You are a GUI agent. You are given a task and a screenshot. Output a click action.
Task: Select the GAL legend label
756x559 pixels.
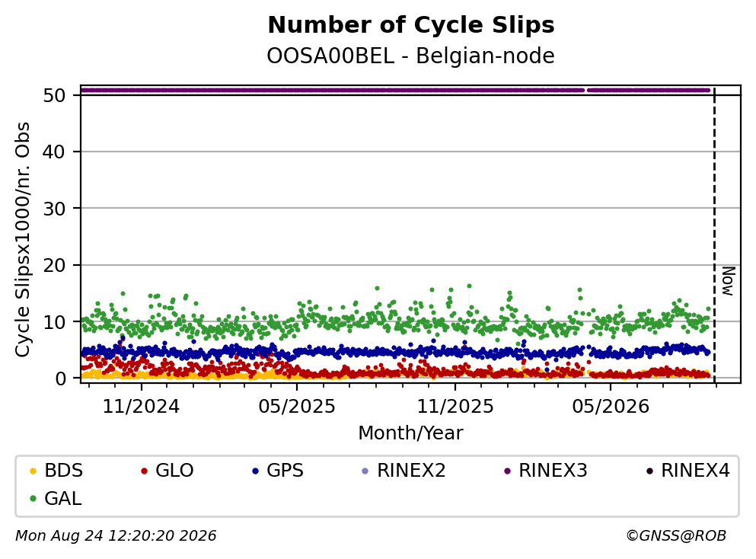63,499
